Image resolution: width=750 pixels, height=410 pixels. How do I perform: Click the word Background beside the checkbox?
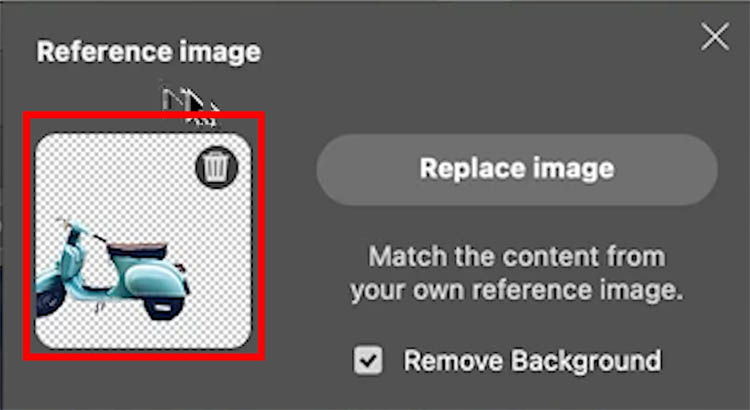tap(586, 360)
